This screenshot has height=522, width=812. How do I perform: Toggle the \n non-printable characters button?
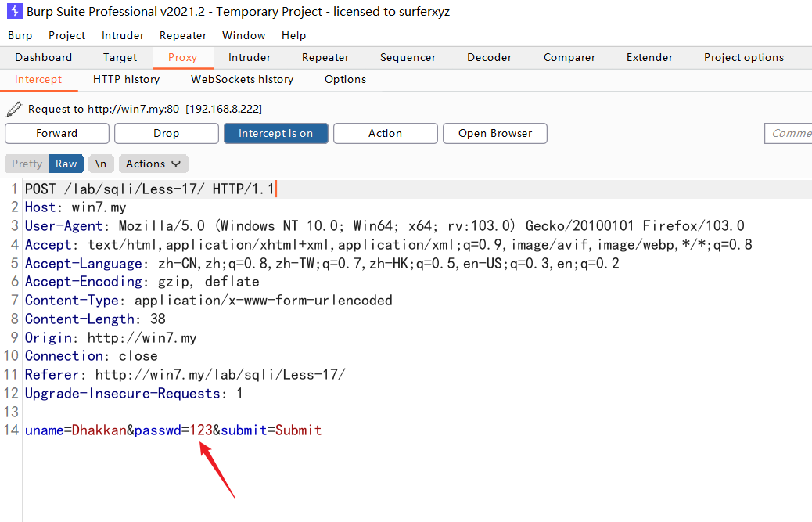coord(101,164)
